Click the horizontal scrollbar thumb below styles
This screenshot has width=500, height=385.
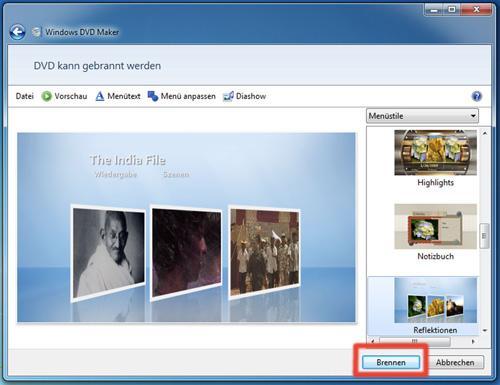(415, 341)
